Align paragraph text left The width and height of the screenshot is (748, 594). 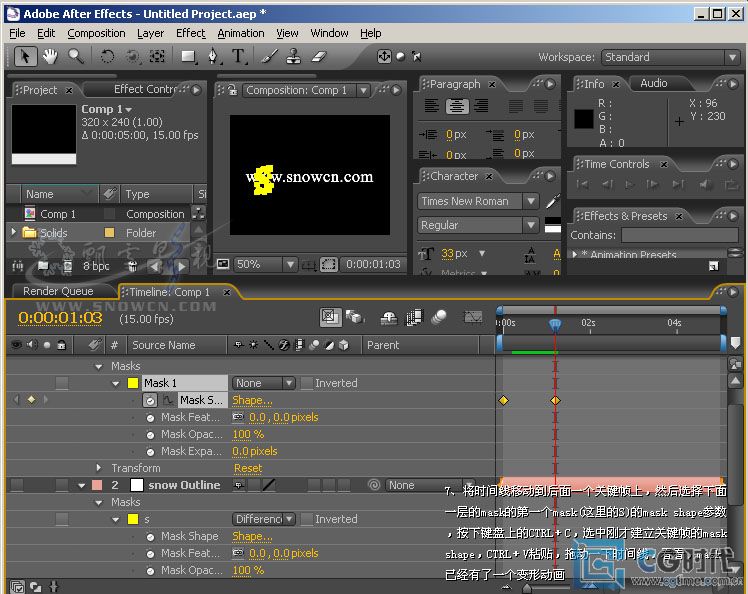[x=432, y=105]
